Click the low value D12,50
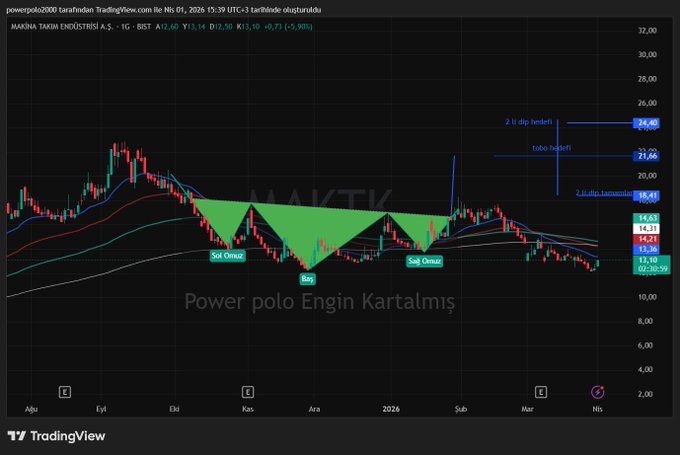 pyautogui.click(x=221, y=26)
